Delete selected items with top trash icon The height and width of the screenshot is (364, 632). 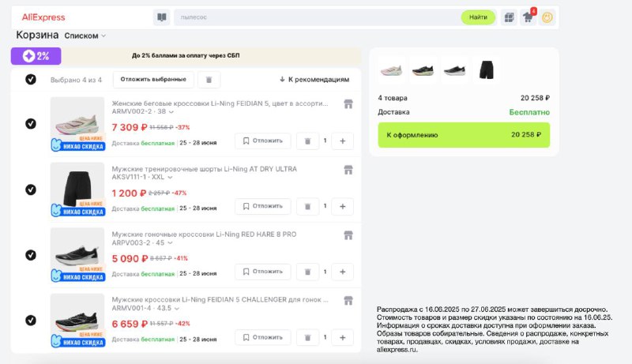point(209,80)
